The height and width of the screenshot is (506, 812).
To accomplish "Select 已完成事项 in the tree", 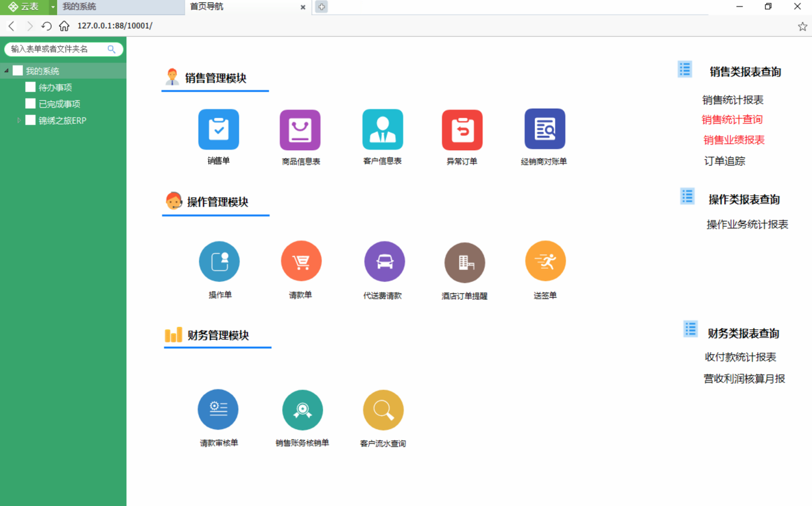I will [x=60, y=104].
